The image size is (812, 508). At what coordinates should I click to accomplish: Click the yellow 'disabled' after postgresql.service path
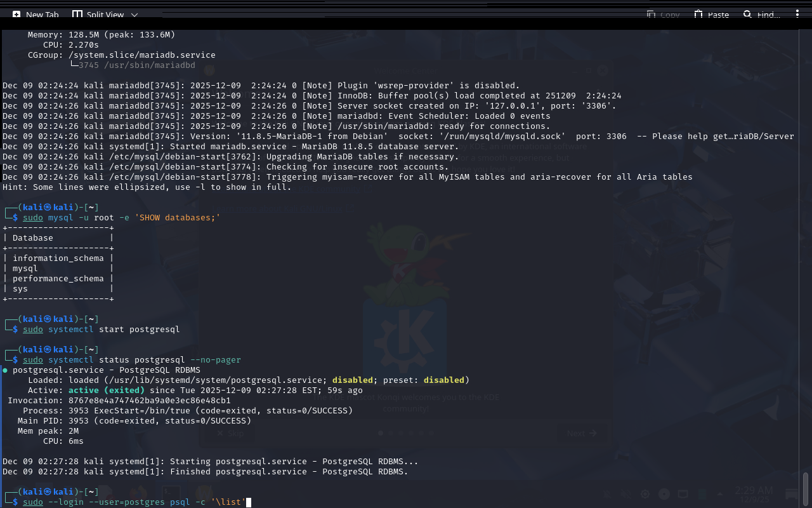[x=352, y=380]
